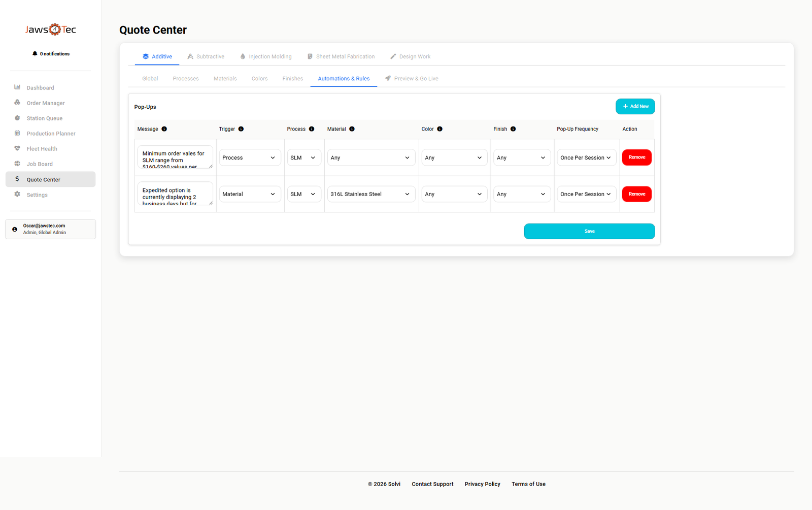The image size is (812, 510).
Task: Click the Fleet Health heartbeat icon
Action: 17,148
